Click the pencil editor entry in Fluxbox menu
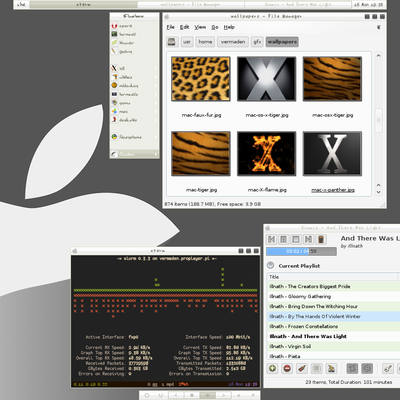The image size is (400, 400). tap(135, 52)
